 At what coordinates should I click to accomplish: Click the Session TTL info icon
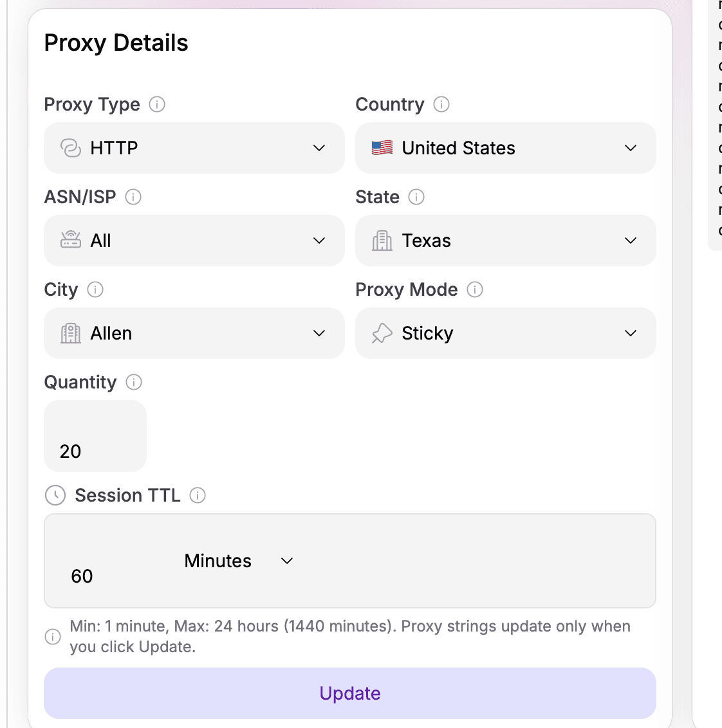coord(198,495)
